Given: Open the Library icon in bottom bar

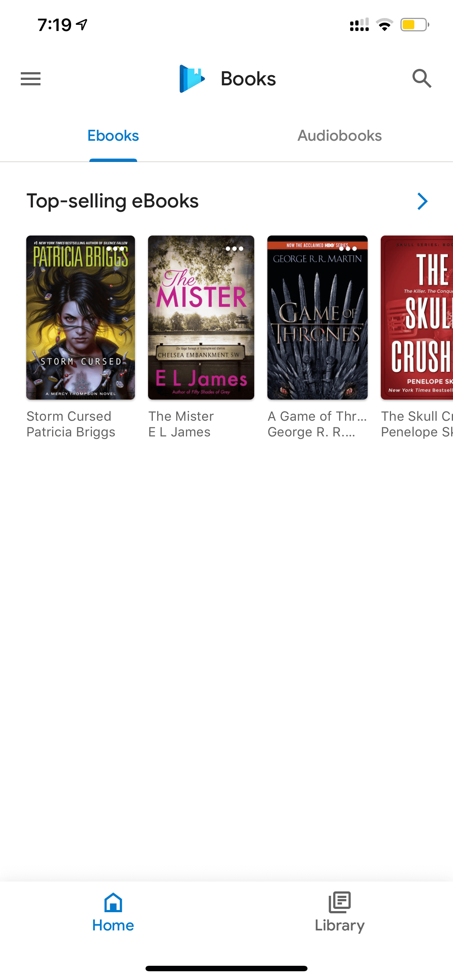Looking at the screenshot, I should 340,902.
